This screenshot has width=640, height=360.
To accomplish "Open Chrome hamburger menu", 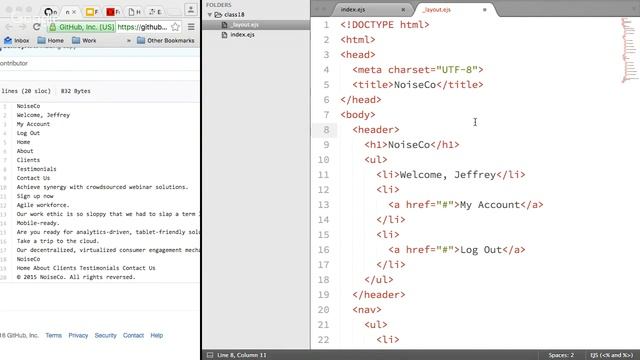I will click(x=191, y=27).
